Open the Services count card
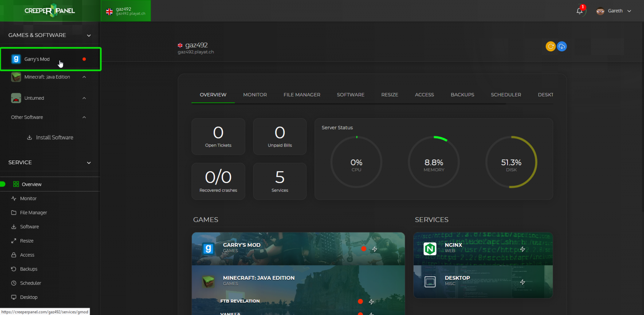Screen dimensions: 644x315 [x=280, y=181]
